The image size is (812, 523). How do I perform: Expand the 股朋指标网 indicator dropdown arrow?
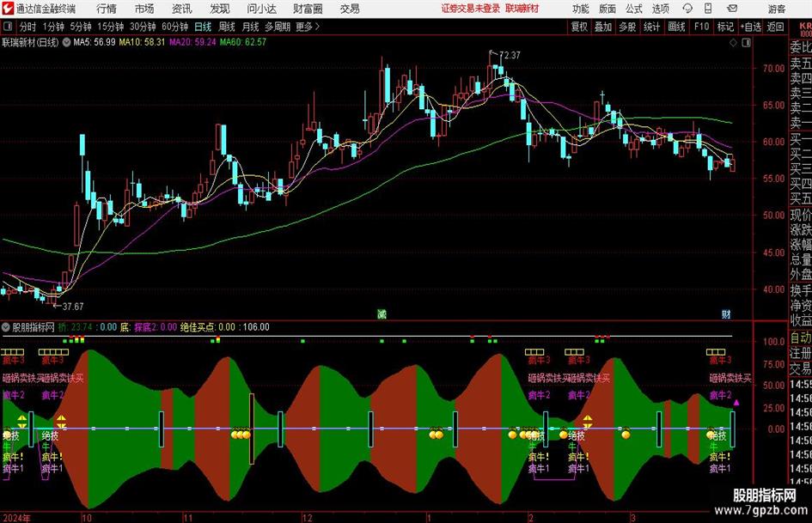pyautogui.click(x=6, y=327)
